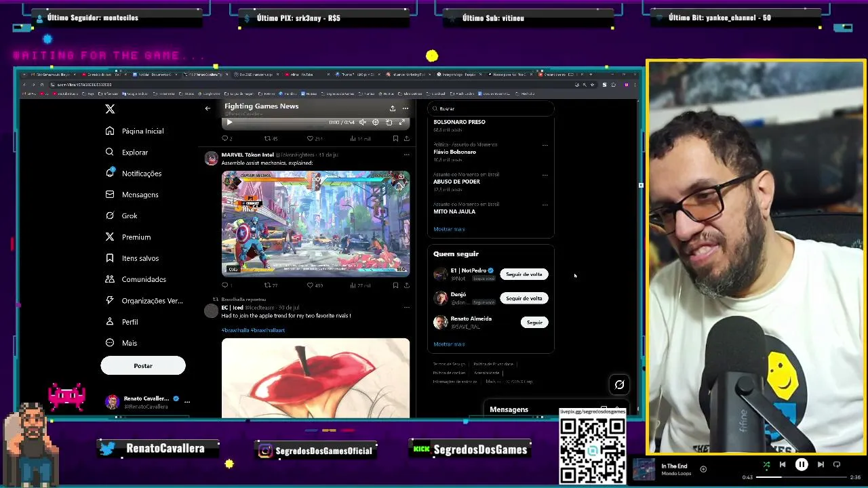Follow back Denjó
This screenshot has width=868, height=488.
click(x=524, y=298)
